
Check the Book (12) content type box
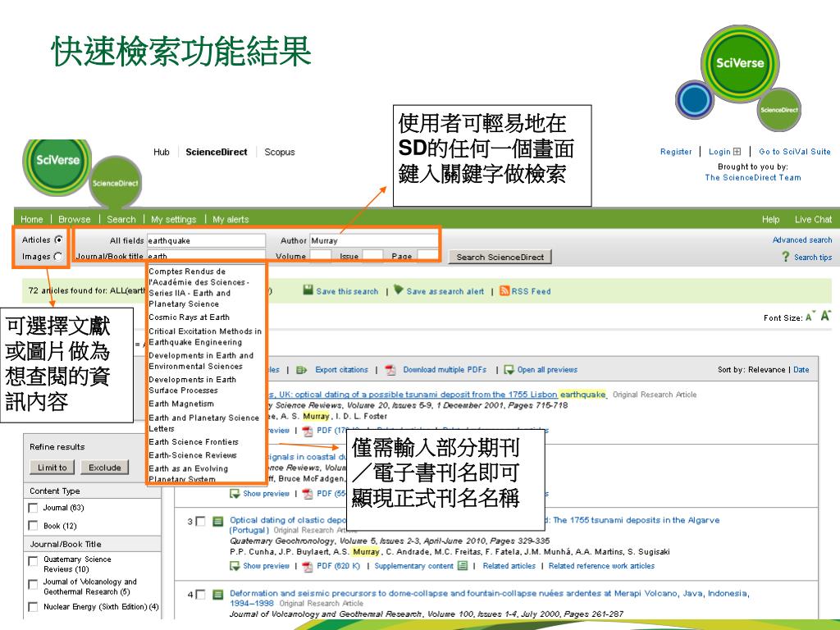click(x=33, y=526)
